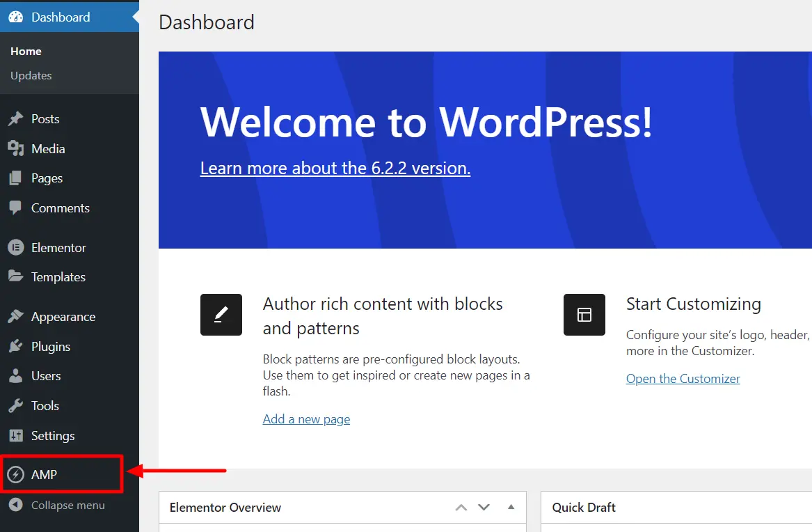Image resolution: width=812 pixels, height=532 pixels.
Task: Click Add a new page link
Action: (x=306, y=419)
